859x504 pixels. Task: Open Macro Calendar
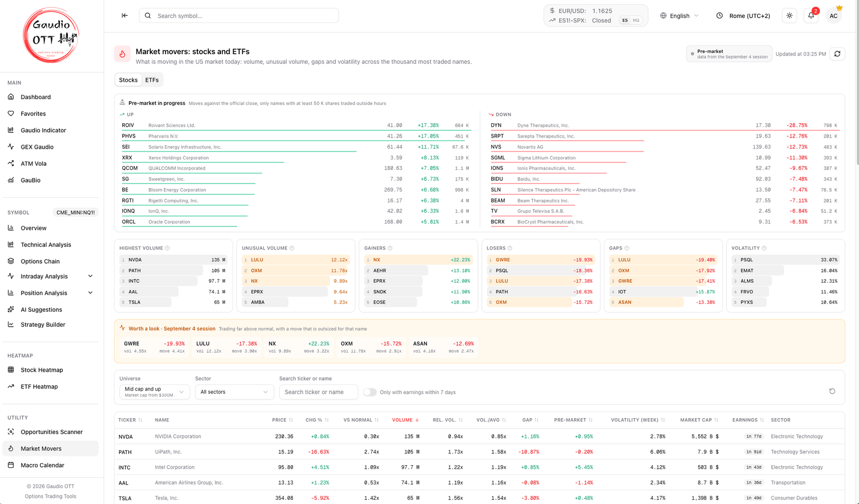tap(51, 465)
